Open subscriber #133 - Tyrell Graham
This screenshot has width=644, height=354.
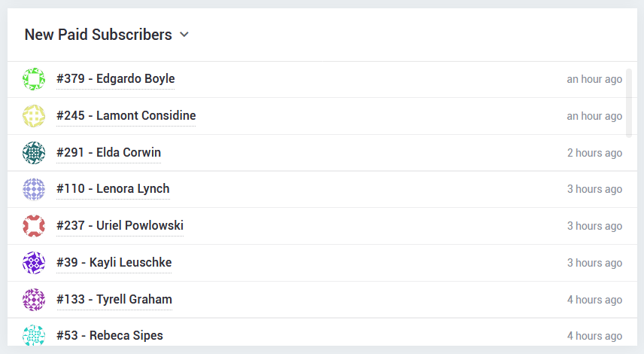click(114, 299)
